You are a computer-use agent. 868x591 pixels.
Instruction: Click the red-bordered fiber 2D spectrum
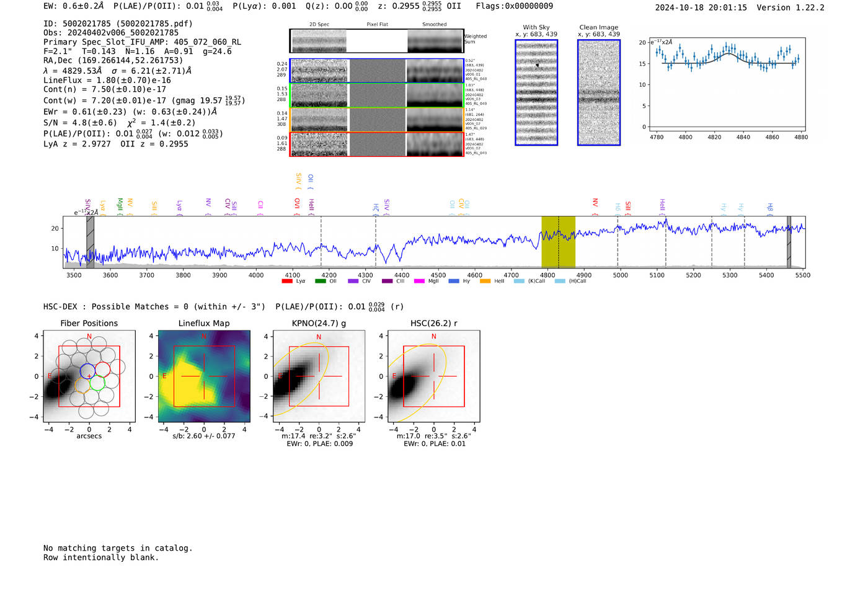pos(376,144)
